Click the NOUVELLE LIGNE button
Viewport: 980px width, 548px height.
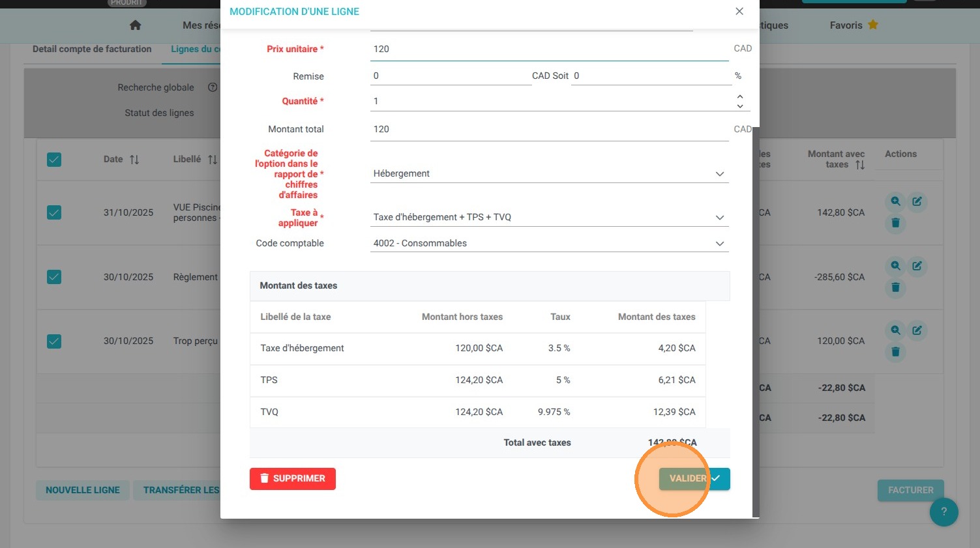click(x=83, y=490)
